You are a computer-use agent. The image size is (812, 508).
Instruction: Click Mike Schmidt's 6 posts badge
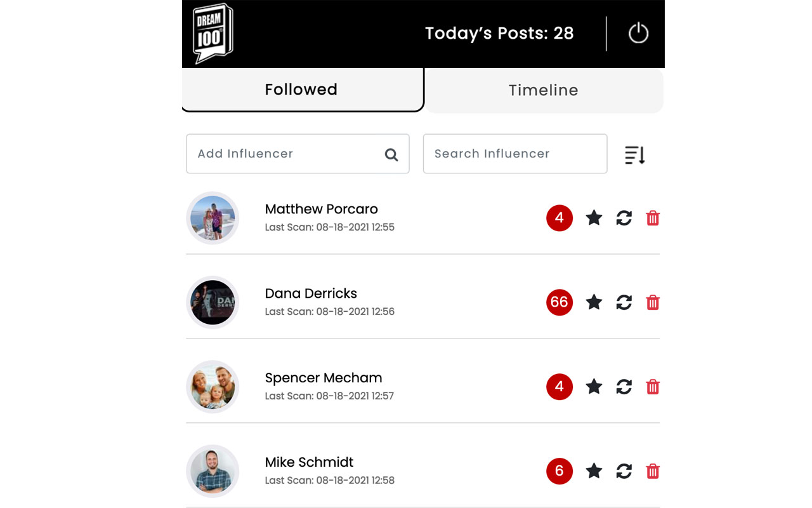559,471
